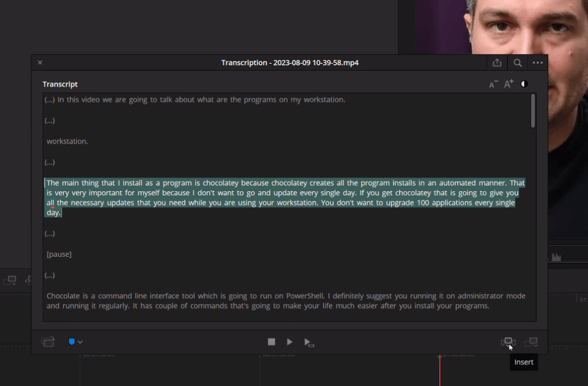Click the red playhead on timeline
The image size is (588, 386).
[x=439, y=369]
